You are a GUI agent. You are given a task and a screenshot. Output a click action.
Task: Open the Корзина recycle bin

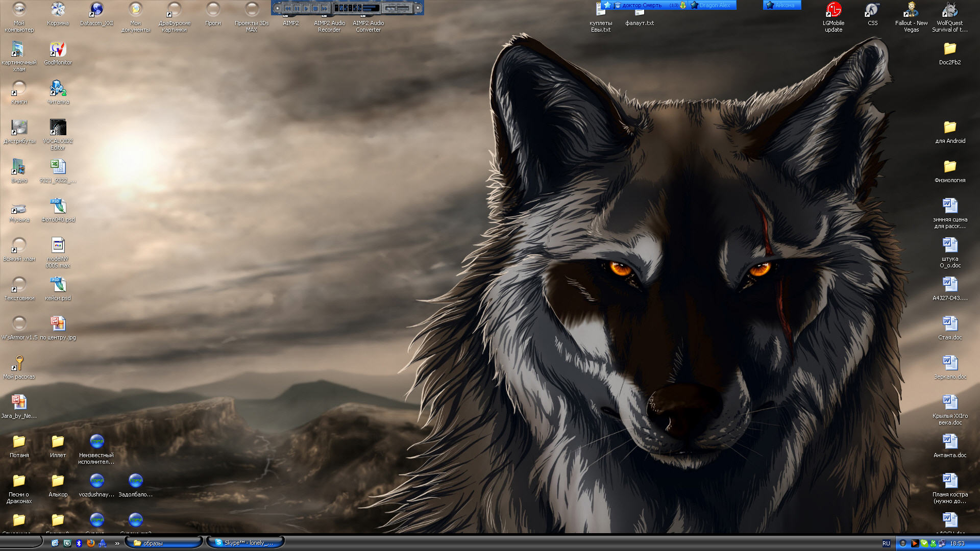point(58,14)
